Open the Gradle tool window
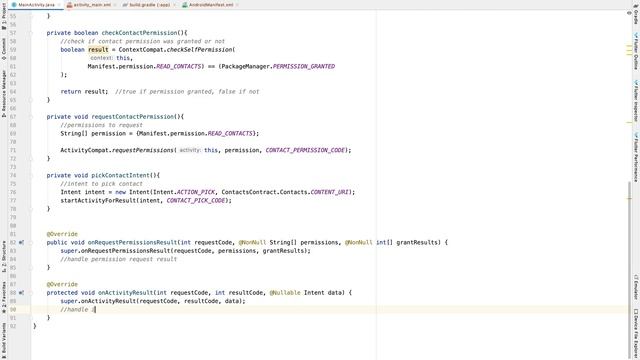This screenshot has width=640, height=360. (x=636, y=14)
